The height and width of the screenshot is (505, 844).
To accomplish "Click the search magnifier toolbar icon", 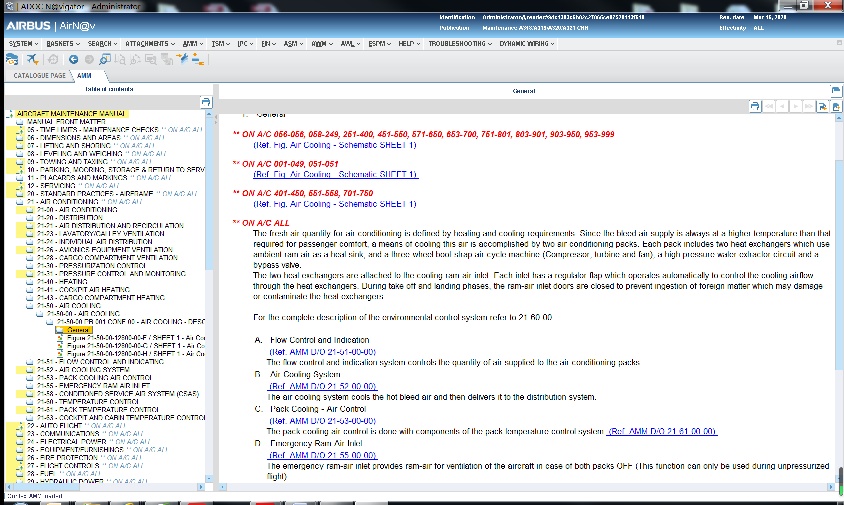I will (104, 59).
